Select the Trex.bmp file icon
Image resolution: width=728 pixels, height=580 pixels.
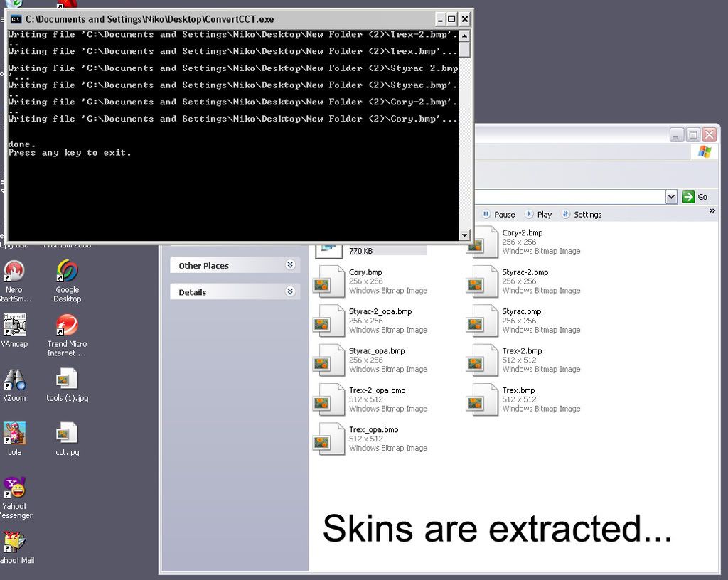pos(483,400)
